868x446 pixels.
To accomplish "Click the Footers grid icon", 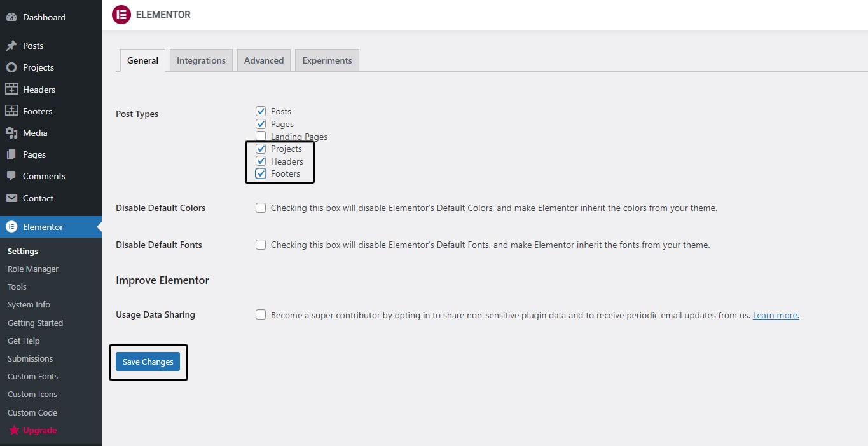I will tap(11, 111).
